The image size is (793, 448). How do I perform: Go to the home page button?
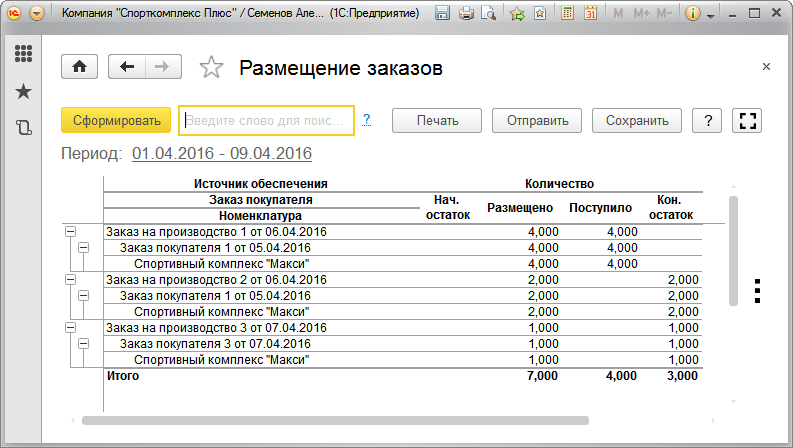coord(79,67)
